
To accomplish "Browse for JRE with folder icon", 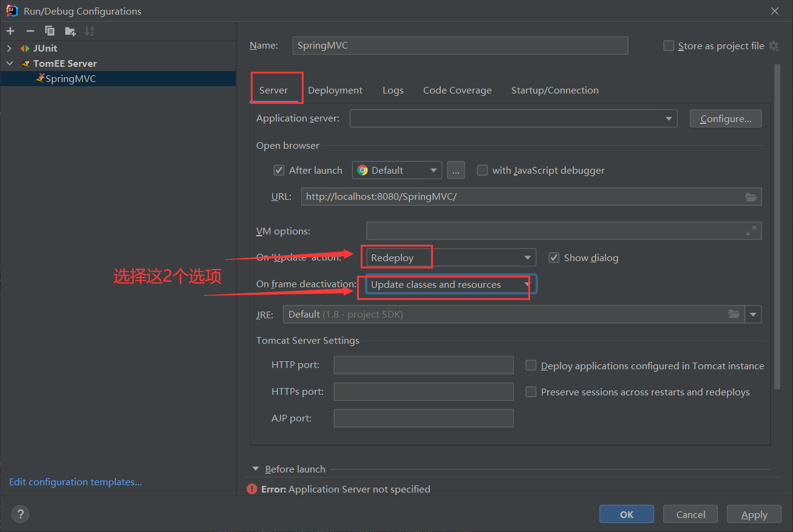I will click(734, 314).
